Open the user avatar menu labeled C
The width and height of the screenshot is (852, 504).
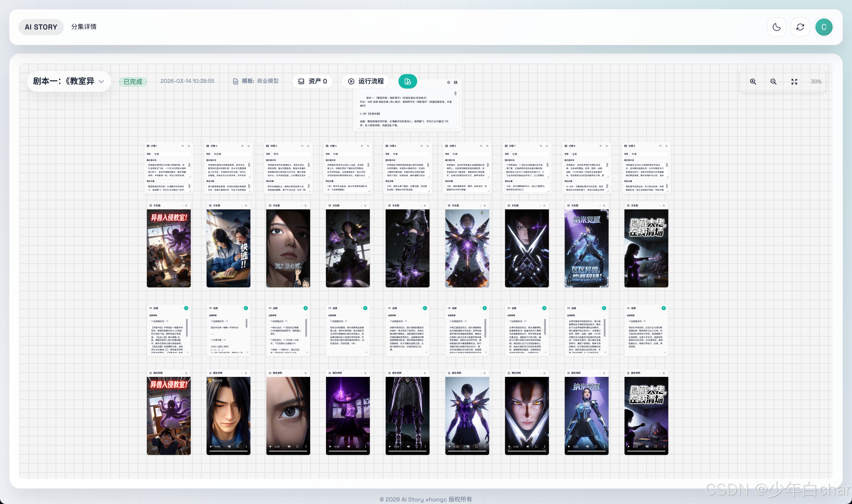[824, 27]
